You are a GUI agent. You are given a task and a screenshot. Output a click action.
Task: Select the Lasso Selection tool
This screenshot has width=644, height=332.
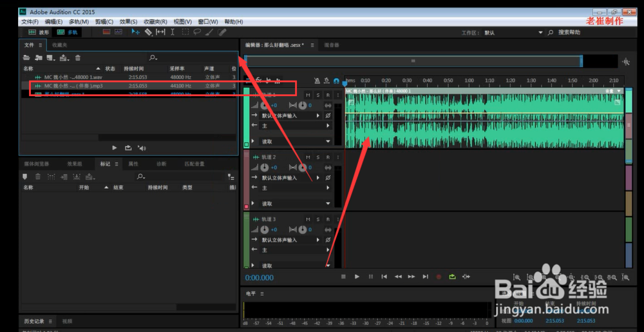(197, 32)
